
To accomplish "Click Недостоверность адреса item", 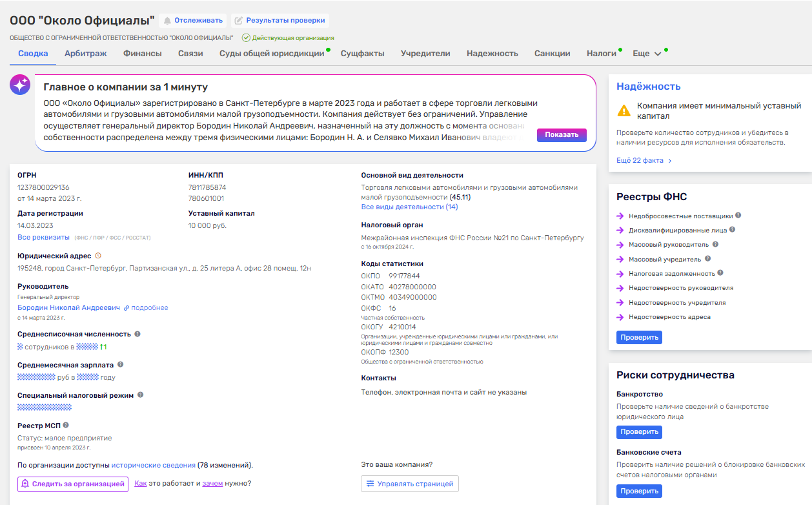I will pyautogui.click(x=669, y=317).
